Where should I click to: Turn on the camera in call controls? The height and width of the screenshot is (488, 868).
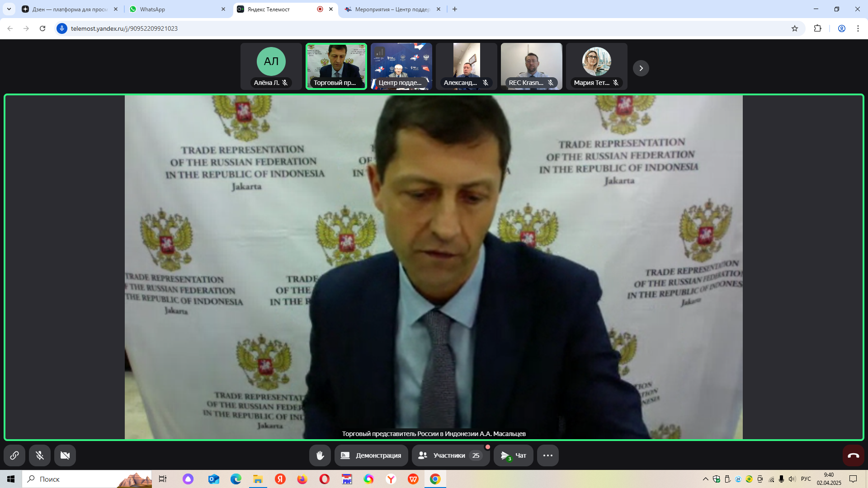(65, 455)
